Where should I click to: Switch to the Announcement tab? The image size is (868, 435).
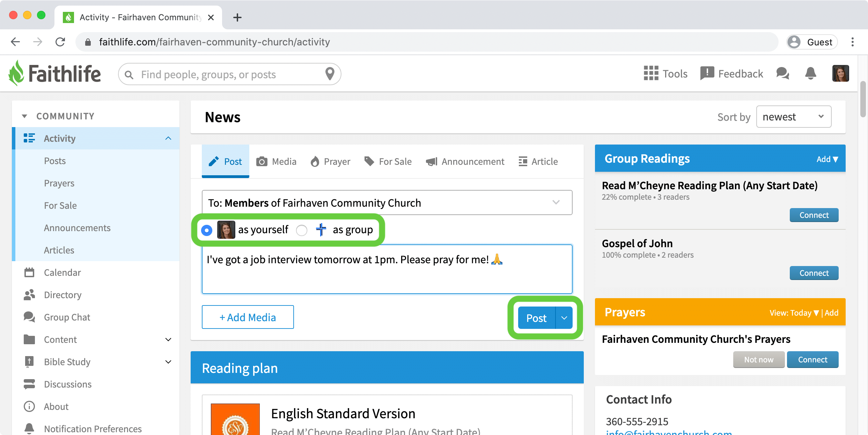point(465,161)
